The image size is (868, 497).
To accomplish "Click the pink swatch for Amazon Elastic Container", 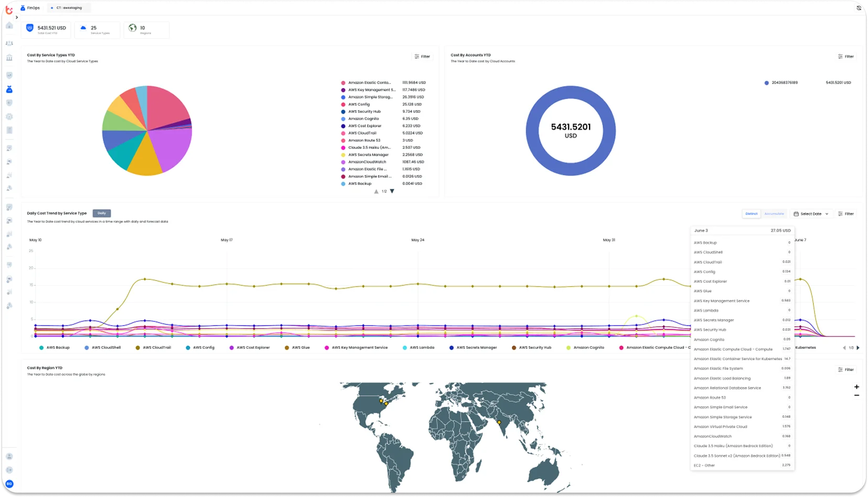I will pos(344,82).
